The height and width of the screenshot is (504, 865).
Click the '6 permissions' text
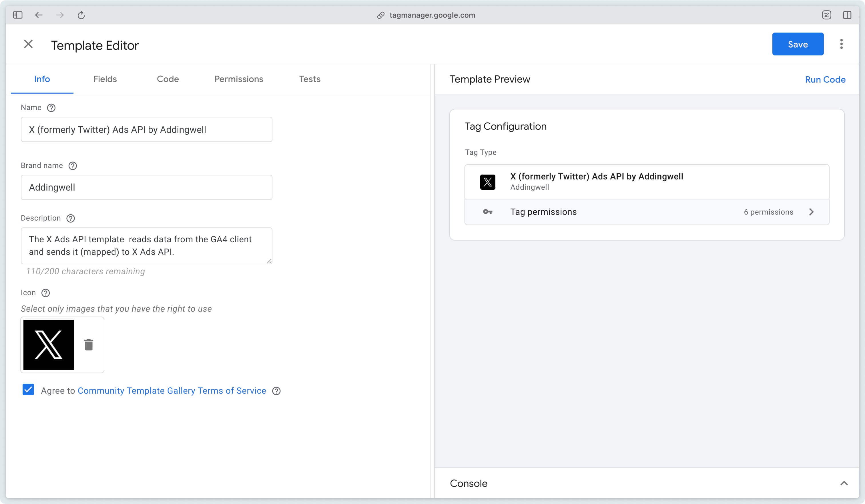(769, 212)
